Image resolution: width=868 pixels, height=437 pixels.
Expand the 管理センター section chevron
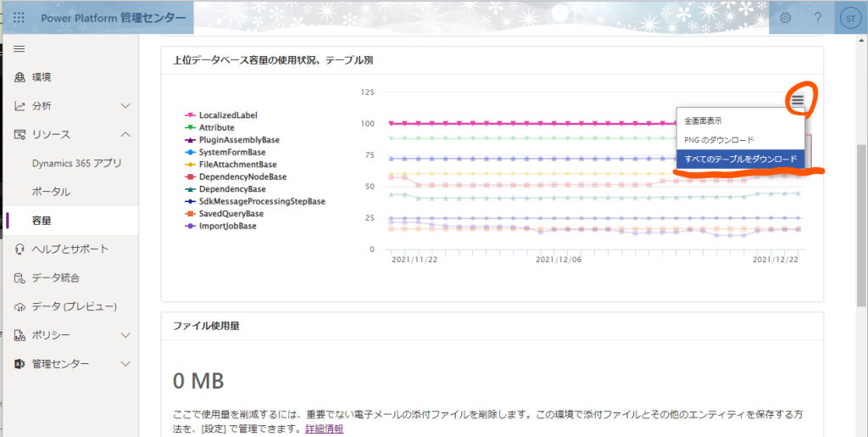tap(125, 364)
